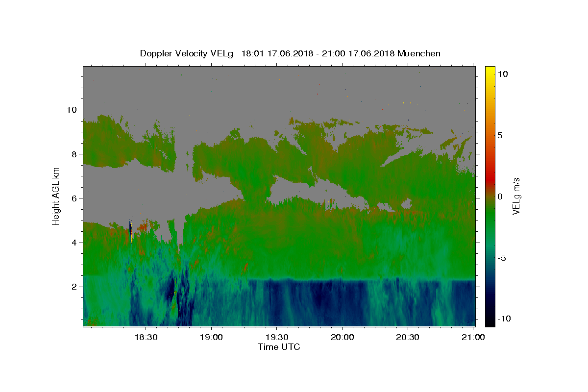
Task: Click the 8 km height tick label
Action: [x=74, y=154]
